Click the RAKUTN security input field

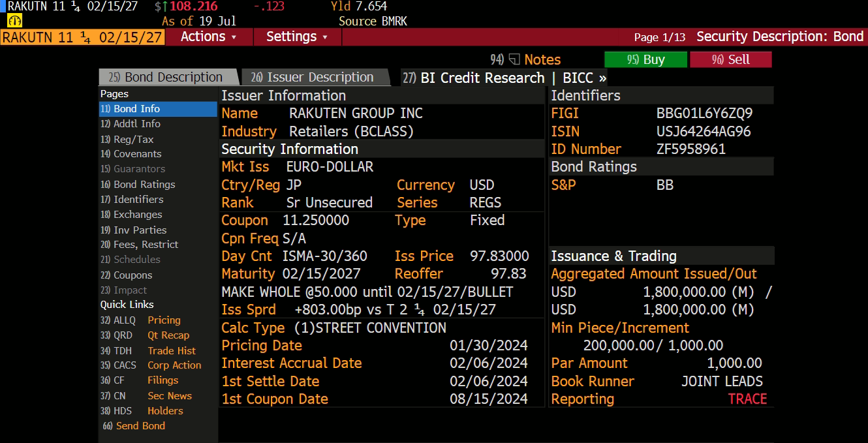pyautogui.click(x=82, y=37)
